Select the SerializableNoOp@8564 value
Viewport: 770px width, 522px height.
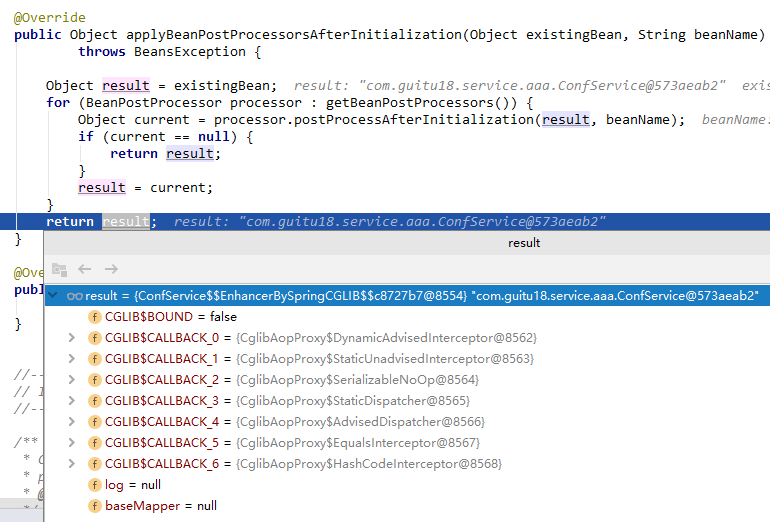coord(358,380)
